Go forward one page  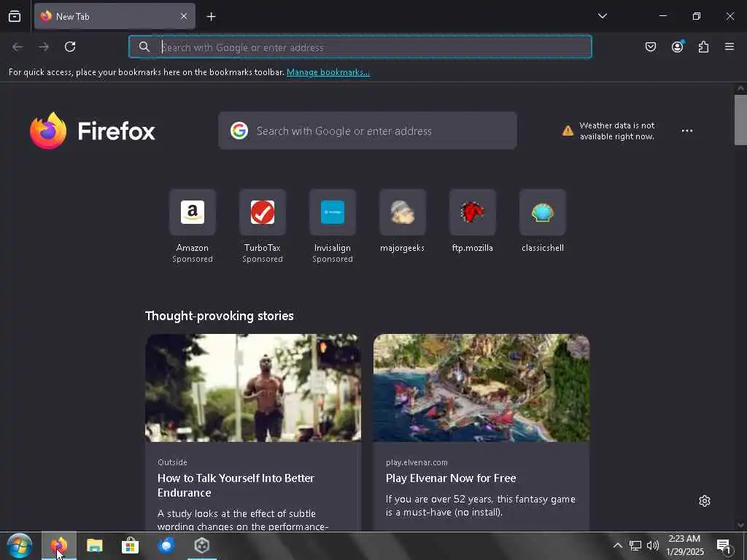[44, 47]
